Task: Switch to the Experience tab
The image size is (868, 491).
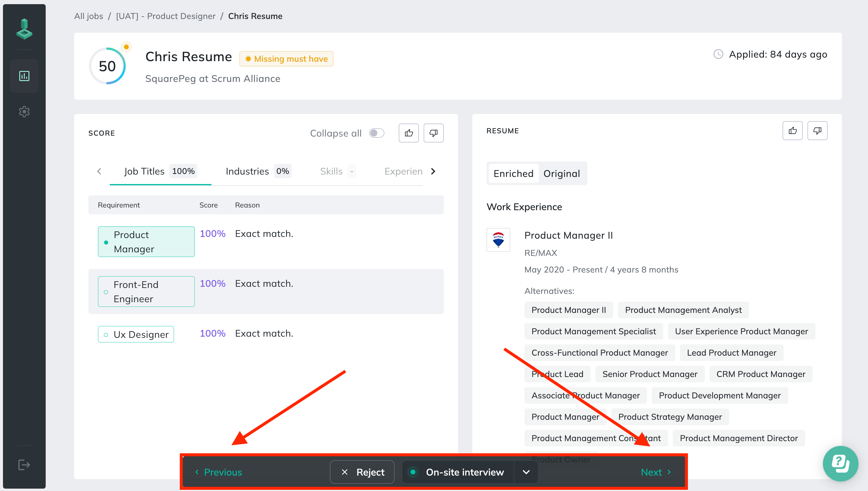Action: point(403,171)
